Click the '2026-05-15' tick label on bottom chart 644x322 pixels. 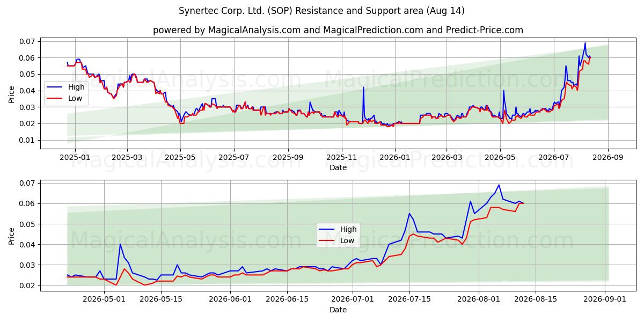[x=161, y=299]
